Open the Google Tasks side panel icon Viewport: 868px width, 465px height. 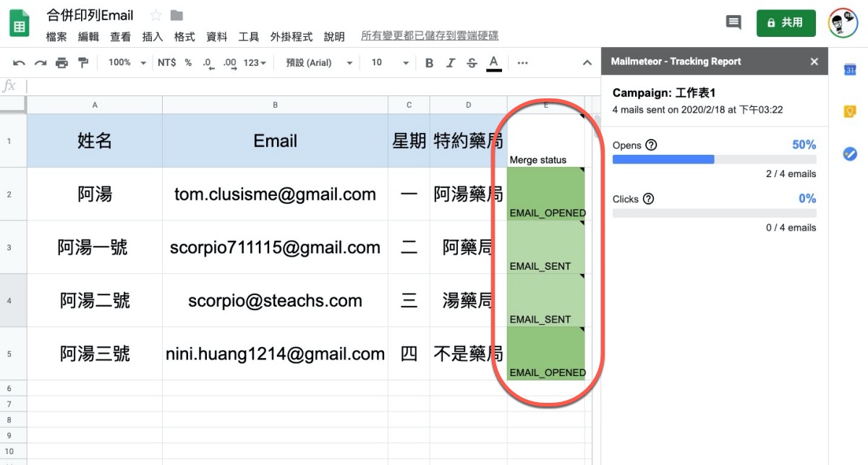[851, 153]
